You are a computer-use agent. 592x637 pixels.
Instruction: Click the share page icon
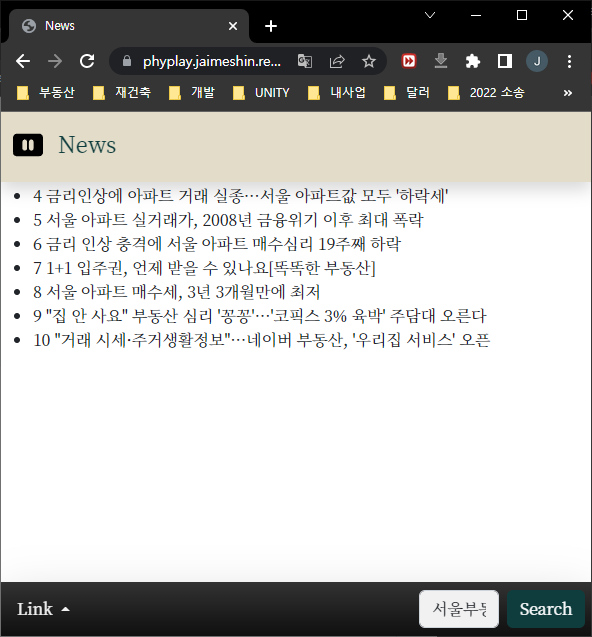[337, 61]
